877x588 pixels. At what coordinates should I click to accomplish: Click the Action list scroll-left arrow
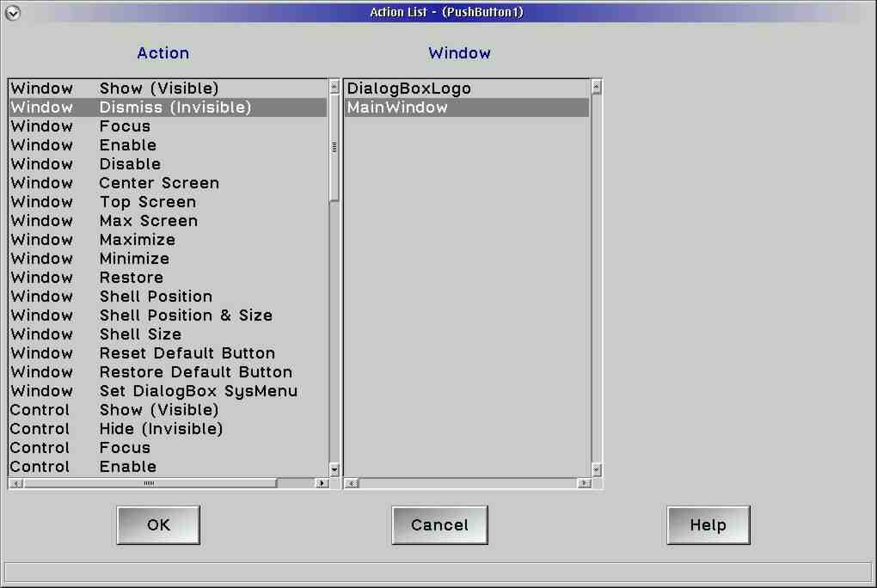tap(16, 483)
